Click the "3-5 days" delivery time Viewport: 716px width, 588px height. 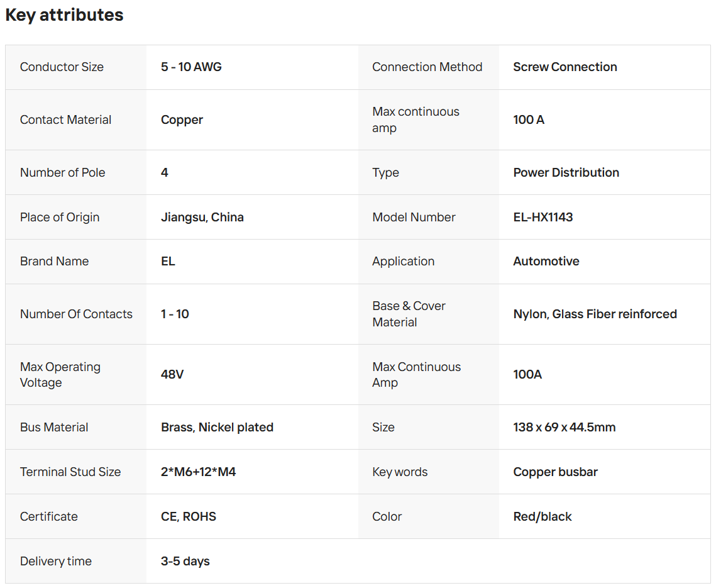click(x=185, y=561)
